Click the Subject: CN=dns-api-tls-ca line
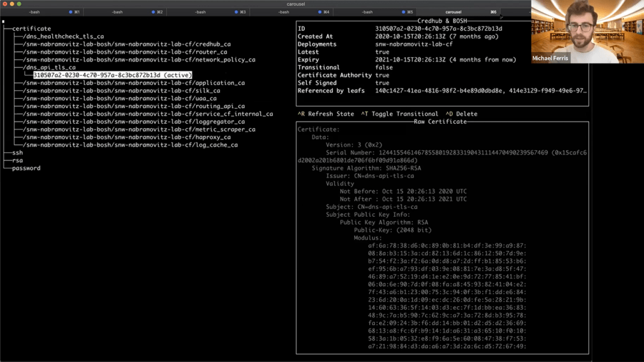Viewport: 644px width, 362px height. pos(372,207)
